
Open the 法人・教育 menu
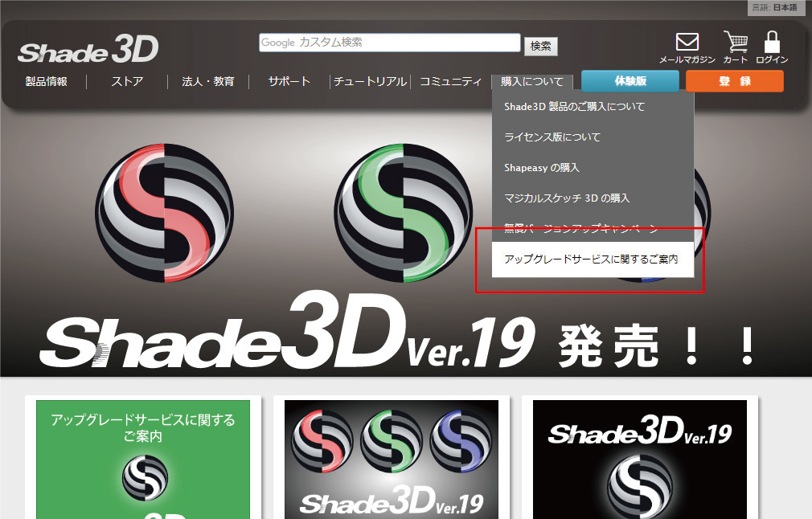pos(208,81)
